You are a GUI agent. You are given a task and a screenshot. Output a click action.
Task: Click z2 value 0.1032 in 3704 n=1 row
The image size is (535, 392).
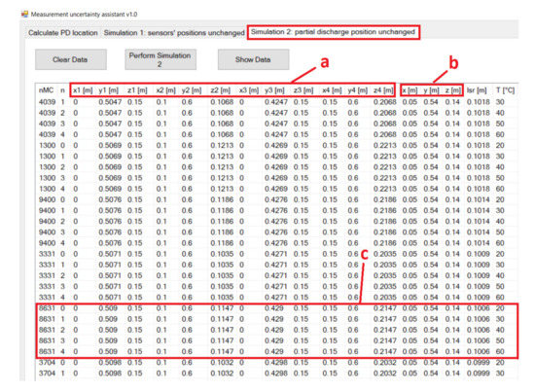222,374
